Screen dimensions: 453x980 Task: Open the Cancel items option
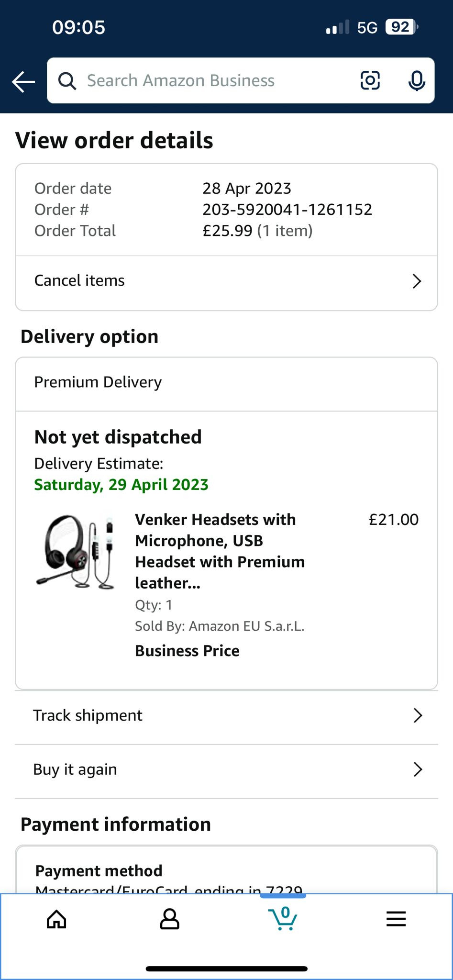tap(79, 280)
